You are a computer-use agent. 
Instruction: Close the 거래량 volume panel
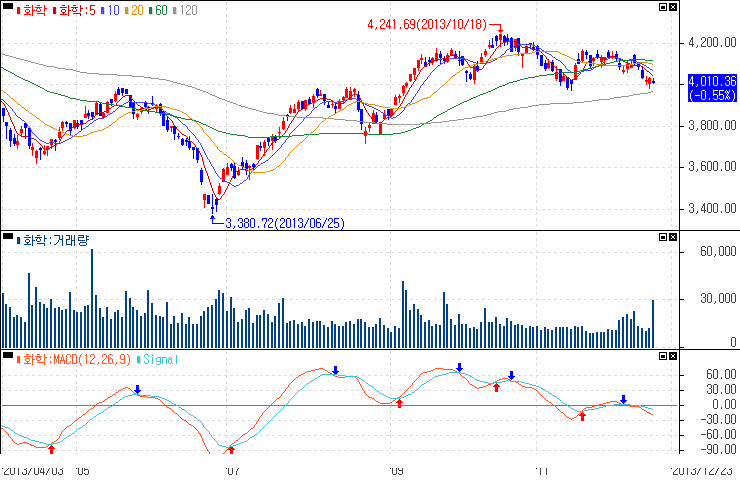[673, 237]
